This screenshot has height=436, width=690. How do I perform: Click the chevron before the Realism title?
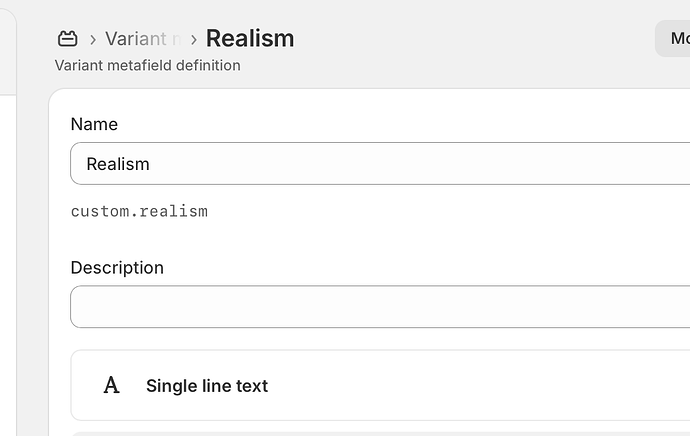(194, 40)
